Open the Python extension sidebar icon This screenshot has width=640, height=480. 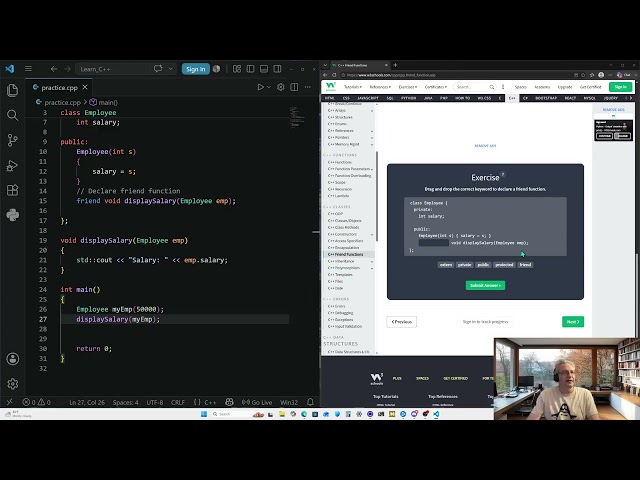[x=13, y=215]
